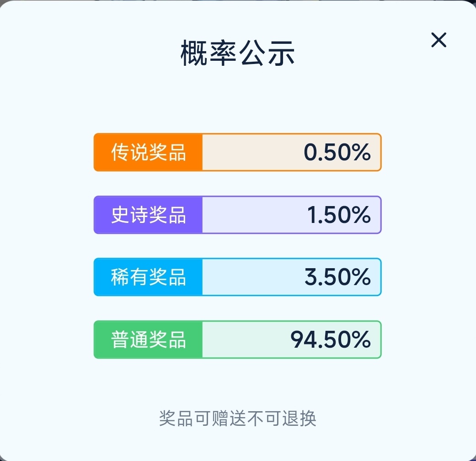Tap the 传说奖品 label
Image resolution: width=476 pixels, height=461 pixels.
click(x=149, y=153)
